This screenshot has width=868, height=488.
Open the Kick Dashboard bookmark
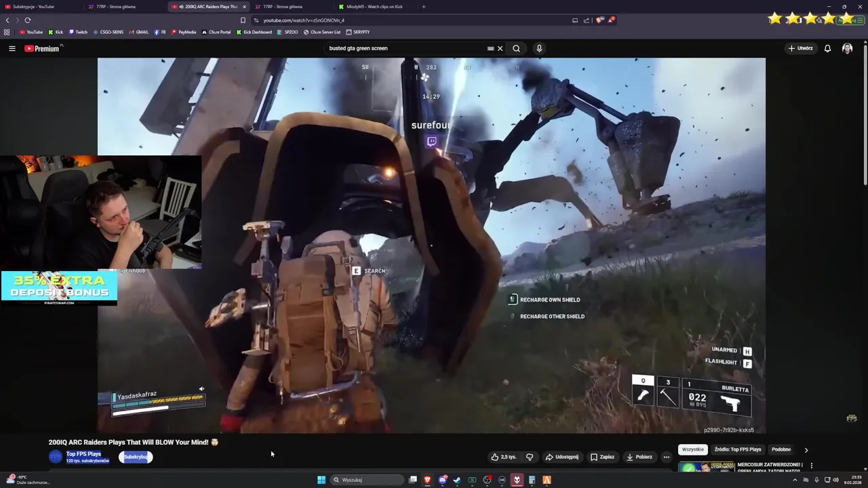(x=254, y=32)
